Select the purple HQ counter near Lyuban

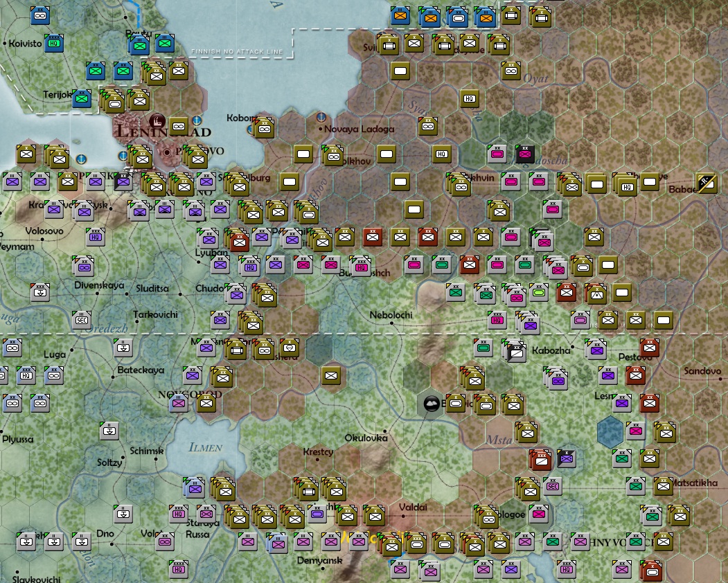[x=250, y=267]
